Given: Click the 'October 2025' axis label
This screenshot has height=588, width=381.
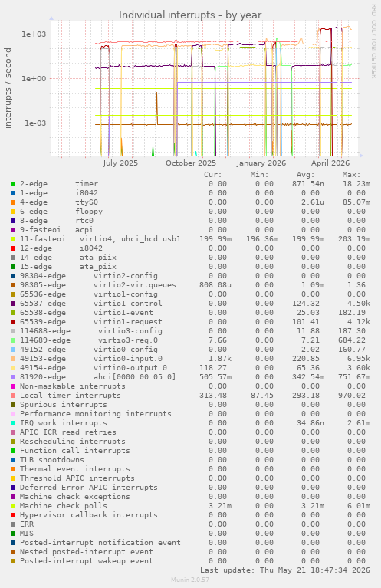Looking at the screenshot, I should coord(191,163).
